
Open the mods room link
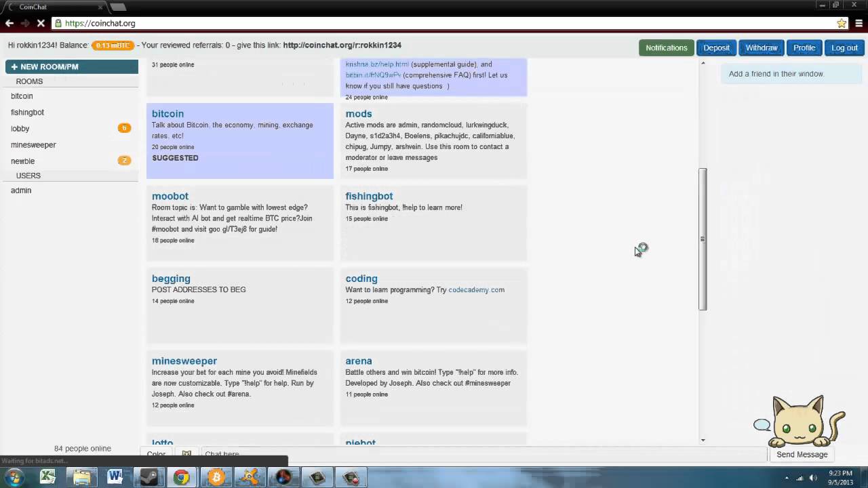pos(359,114)
